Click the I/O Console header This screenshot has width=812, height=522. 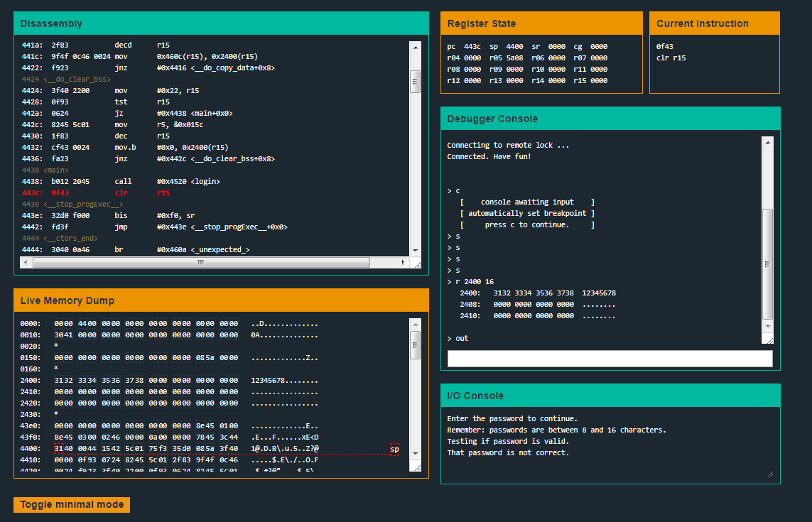(610, 396)
